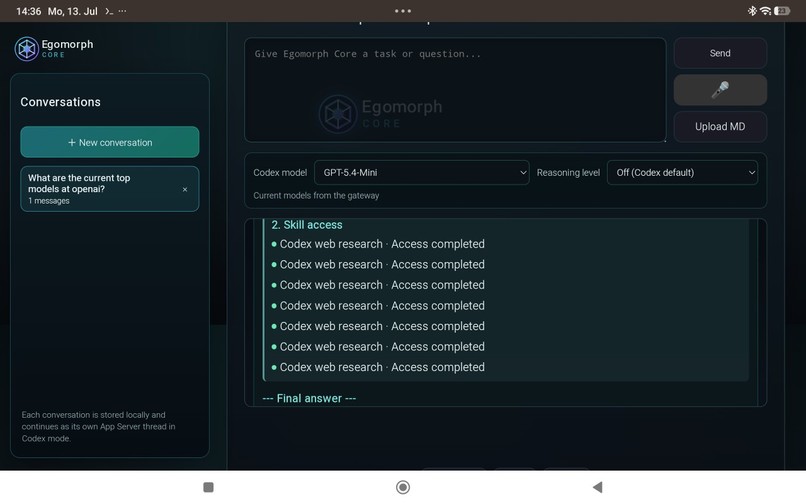
Task: Open the 'What are the current top models' conversation
Action: [x=109, y=189]
